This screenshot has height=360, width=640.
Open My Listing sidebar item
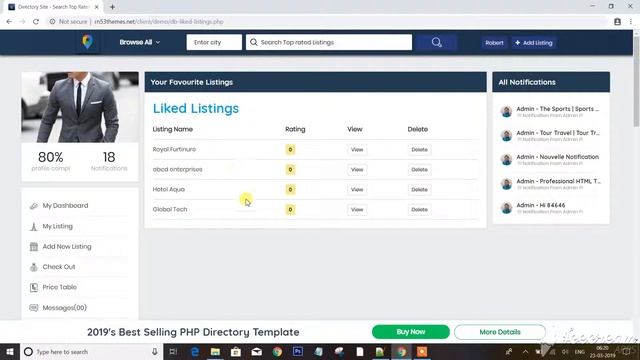[58, 226]
